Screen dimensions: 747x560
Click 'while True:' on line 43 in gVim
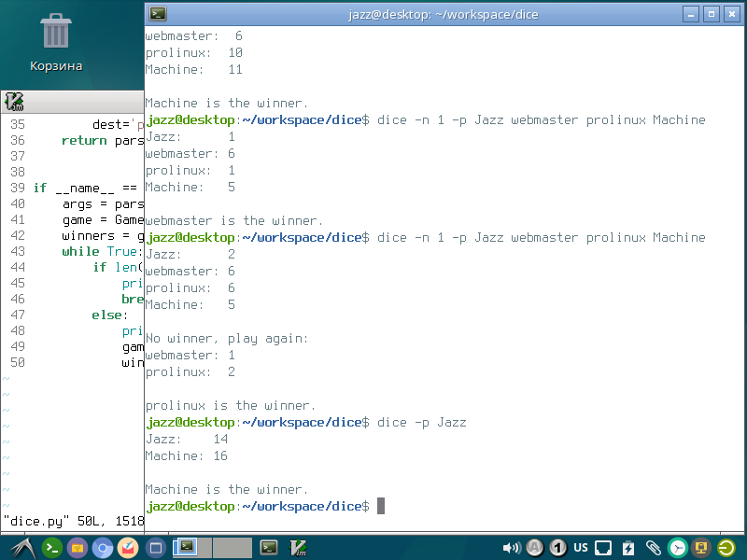(102, 251)
